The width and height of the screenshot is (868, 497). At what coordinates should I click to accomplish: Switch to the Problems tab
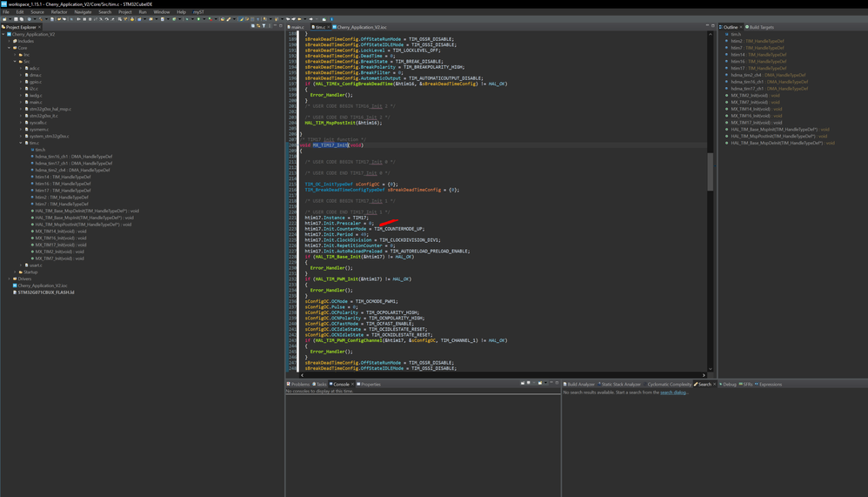pos(299,384)
